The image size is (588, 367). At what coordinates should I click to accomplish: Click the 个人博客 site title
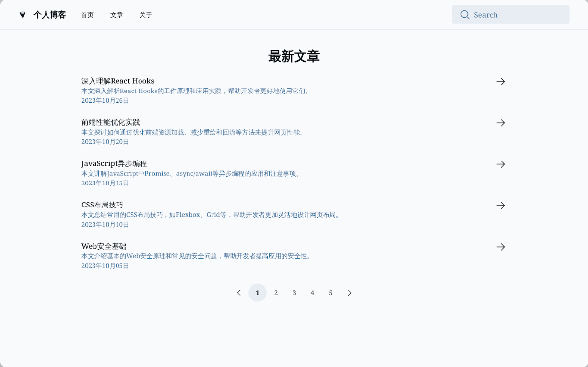pyautogui.click(x=49, y=15)
